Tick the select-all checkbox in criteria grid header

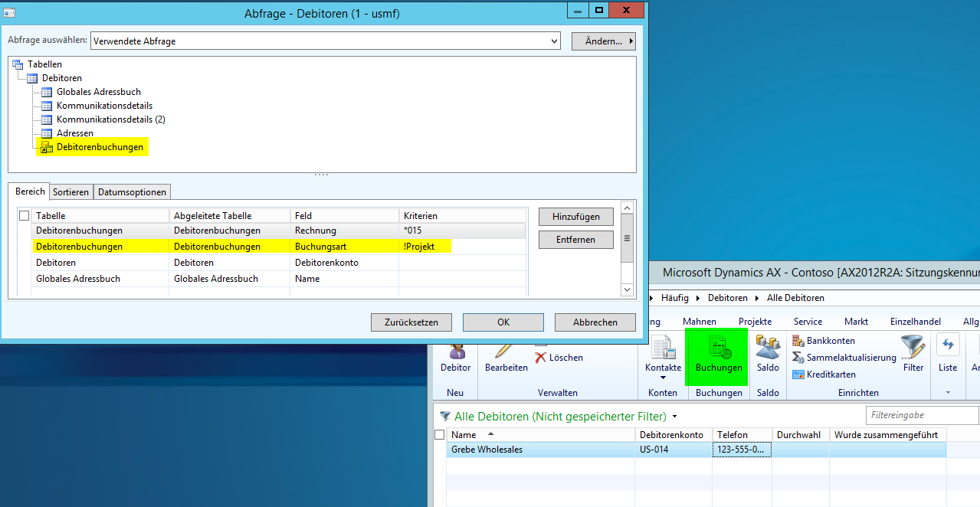(x=25, y=216)
